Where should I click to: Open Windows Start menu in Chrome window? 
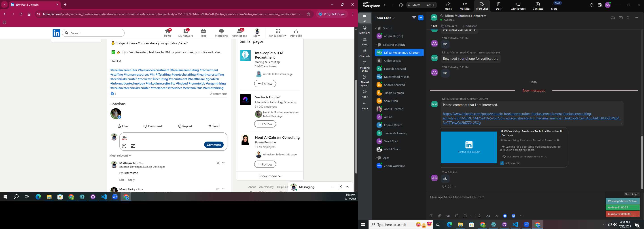(5, 197)
